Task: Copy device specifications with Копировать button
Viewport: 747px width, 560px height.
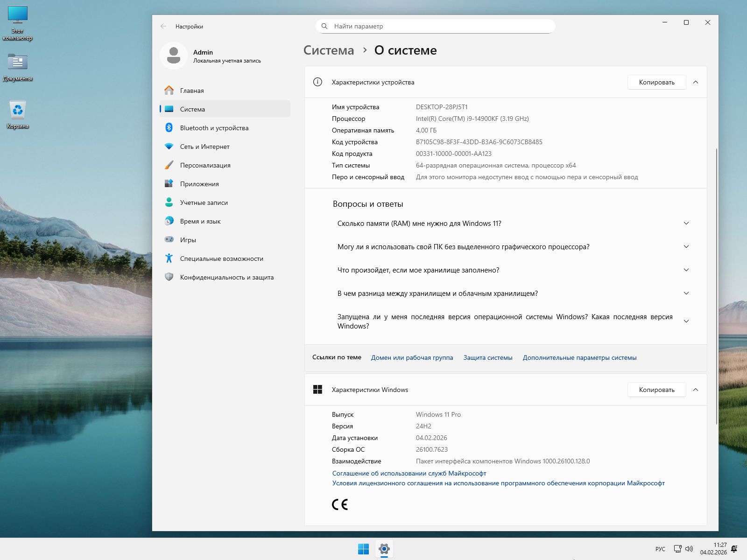Action: click(656, 82)
